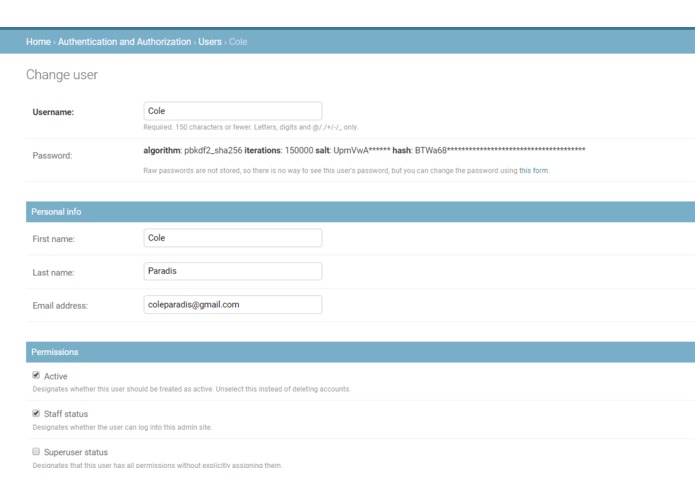Click the First name label
Screen dimensions: 695x494
[x=54, y=239]
